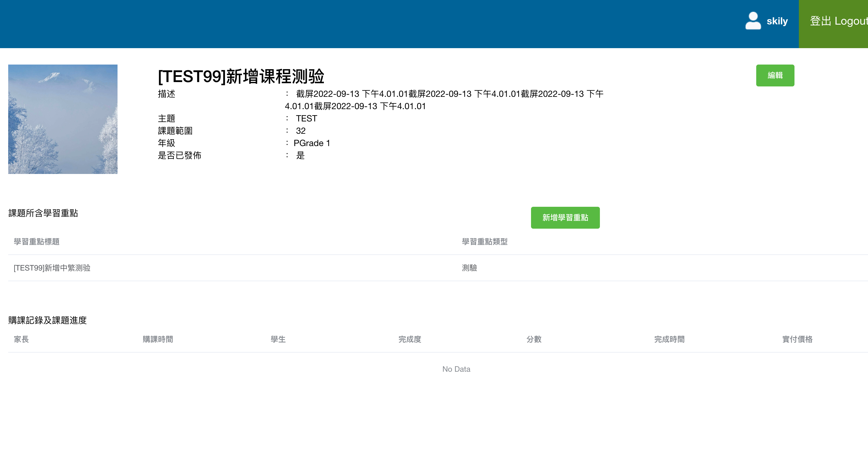Click the 學習重點標題 column header
Screen dimensions: 868x471
(x=36, y=242)
